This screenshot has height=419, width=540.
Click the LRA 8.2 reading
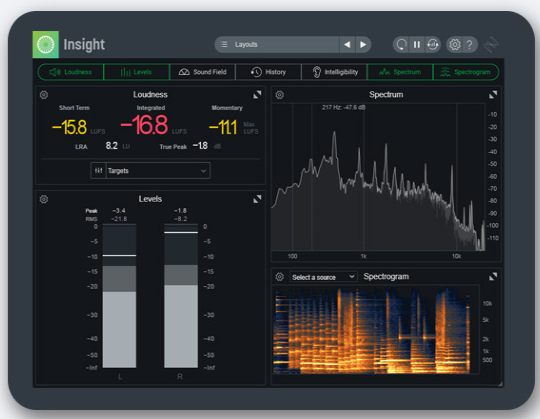pos(112,146)
